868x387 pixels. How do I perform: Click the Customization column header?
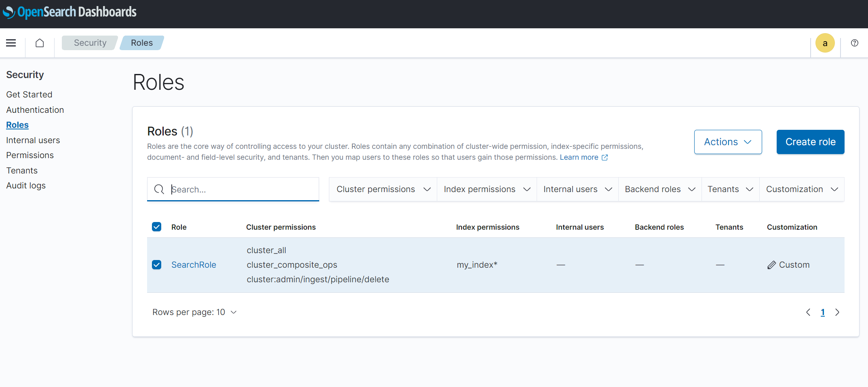point(792,227)
